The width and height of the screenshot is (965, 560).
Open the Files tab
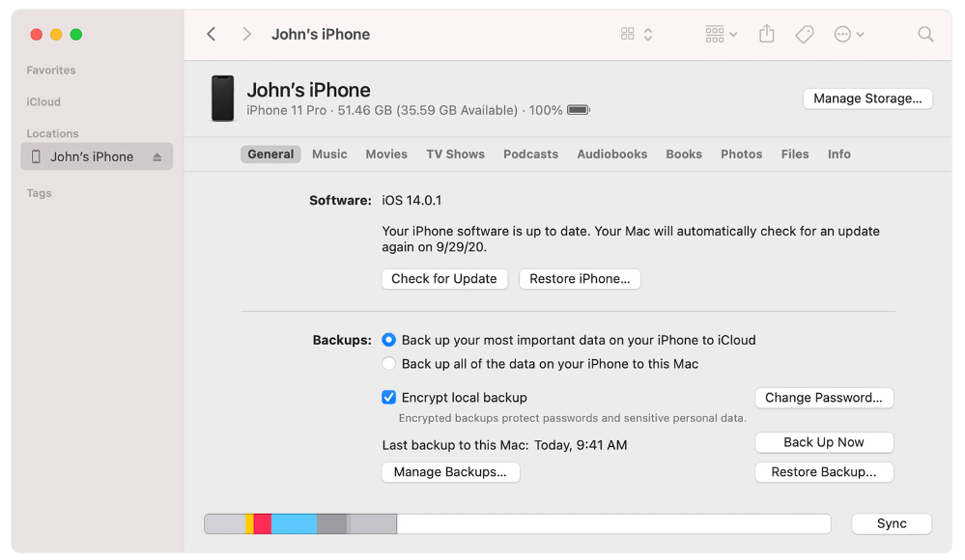(795, 154)
